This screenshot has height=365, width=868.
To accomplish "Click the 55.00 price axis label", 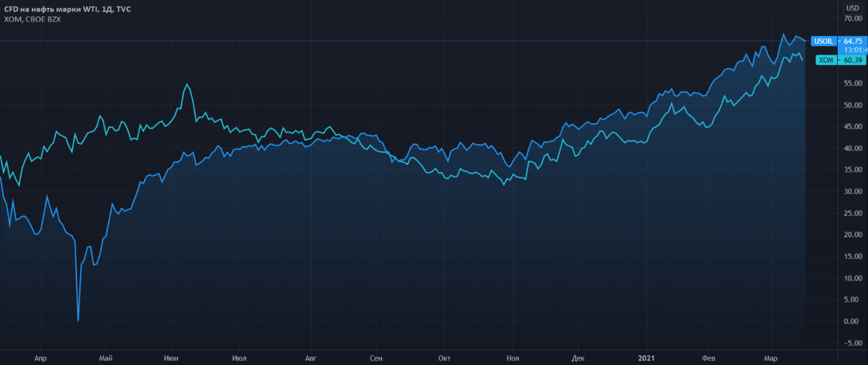I will click(x=853, y=83).
